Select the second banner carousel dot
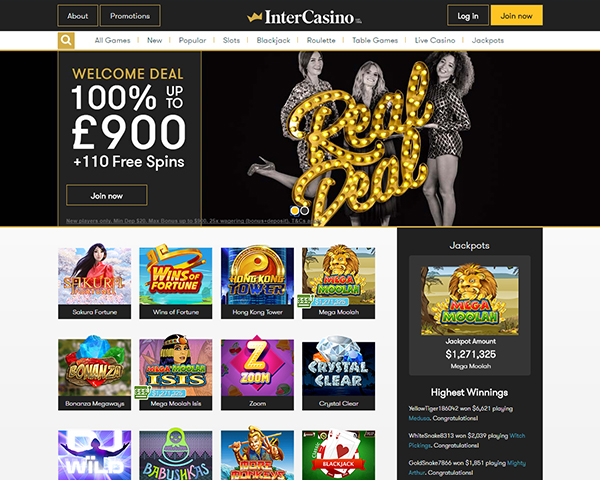The width and height of the screenshot is (600, 480). tap(305, 211)
